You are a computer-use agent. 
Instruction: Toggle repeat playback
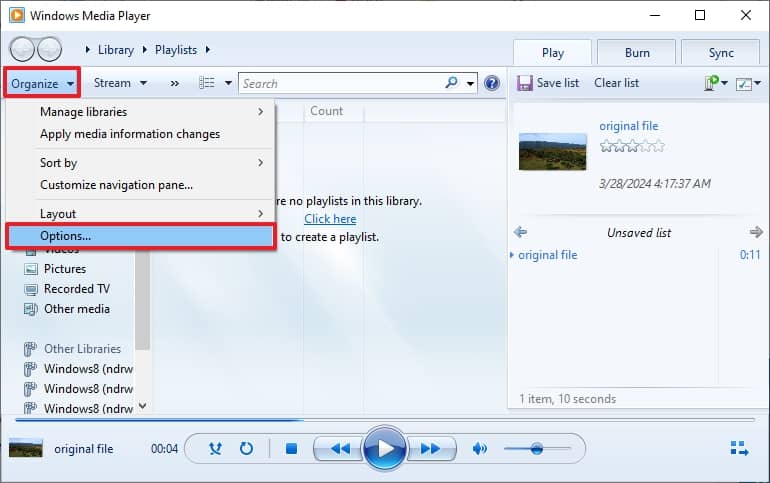247,449
